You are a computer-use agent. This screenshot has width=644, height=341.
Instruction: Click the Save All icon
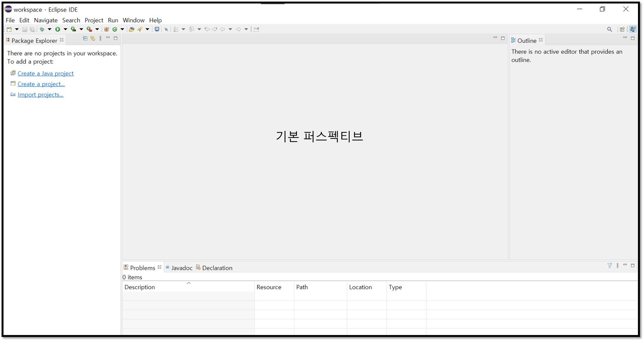click(32, 30)
